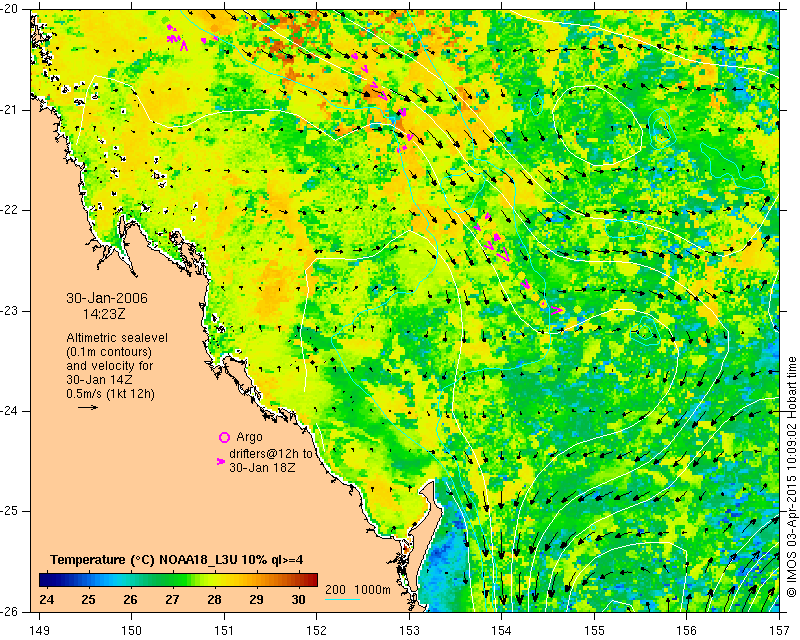The image size is (800, 640).
Task: Click the longitude axis label '152'
Action: pos(316,631)
